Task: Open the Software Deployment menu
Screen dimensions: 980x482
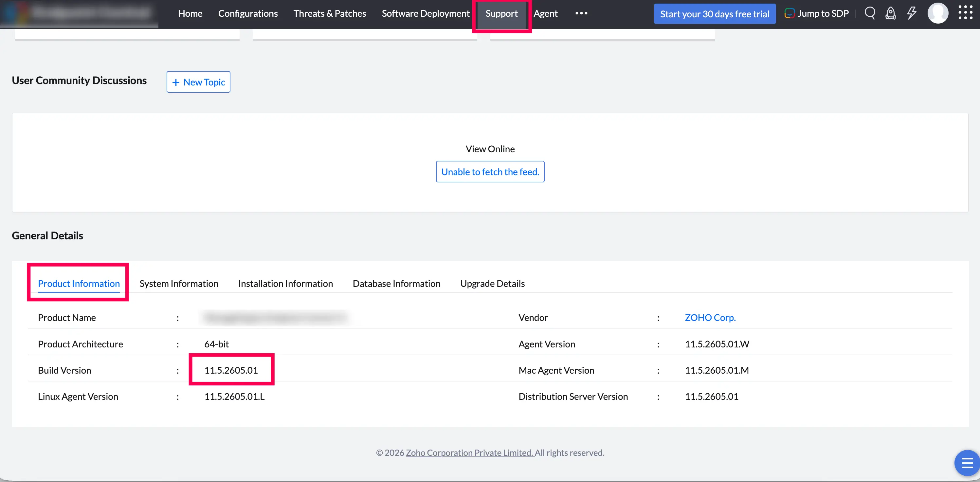Action: pos(425,13)
